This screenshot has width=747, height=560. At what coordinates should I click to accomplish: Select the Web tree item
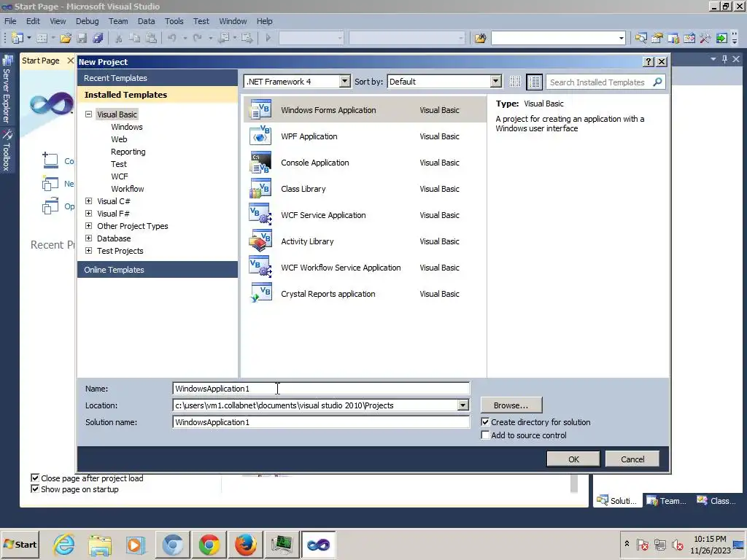coord(119,139)
